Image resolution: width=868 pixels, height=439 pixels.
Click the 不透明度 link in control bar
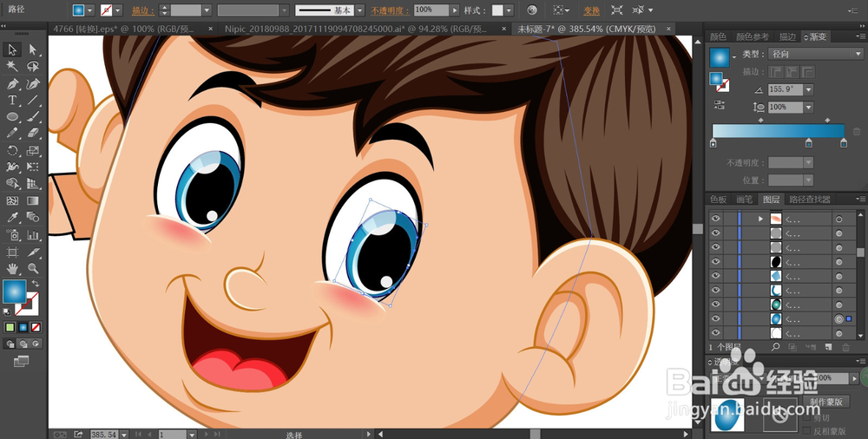(x=391, y=10)
